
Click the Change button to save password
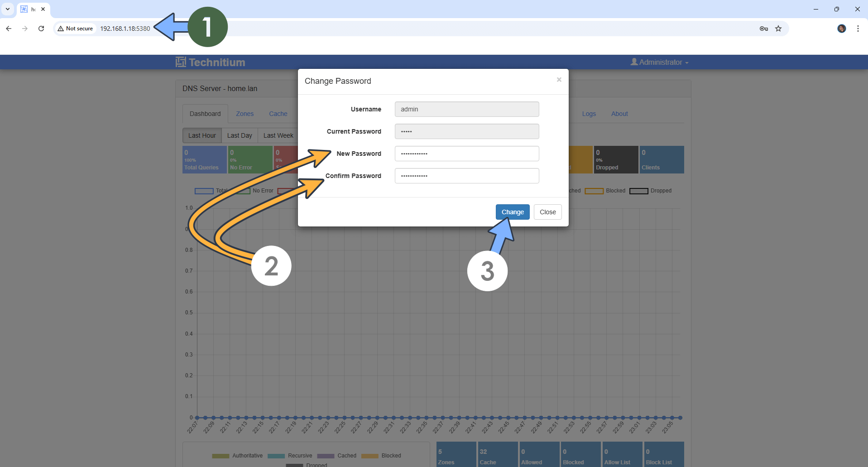click(512, 212)
